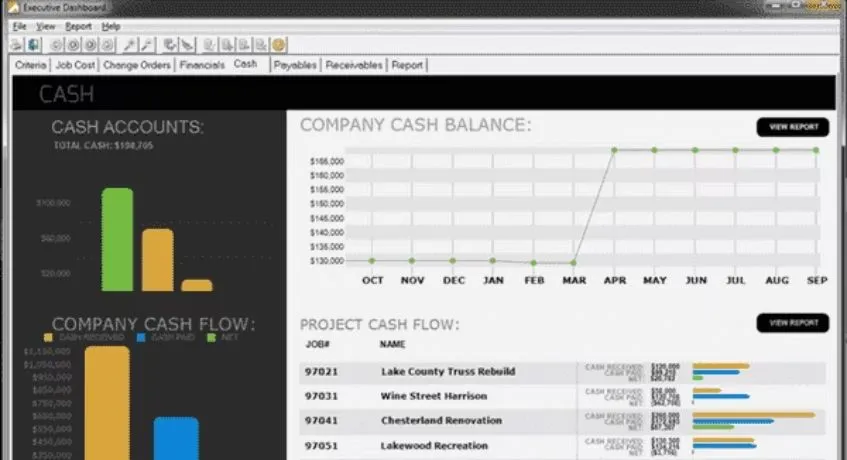Viewport: 847px width, 460px height.
Task: Click the blue cash paid bar for job 97051
Action: (x=724, y=446)
